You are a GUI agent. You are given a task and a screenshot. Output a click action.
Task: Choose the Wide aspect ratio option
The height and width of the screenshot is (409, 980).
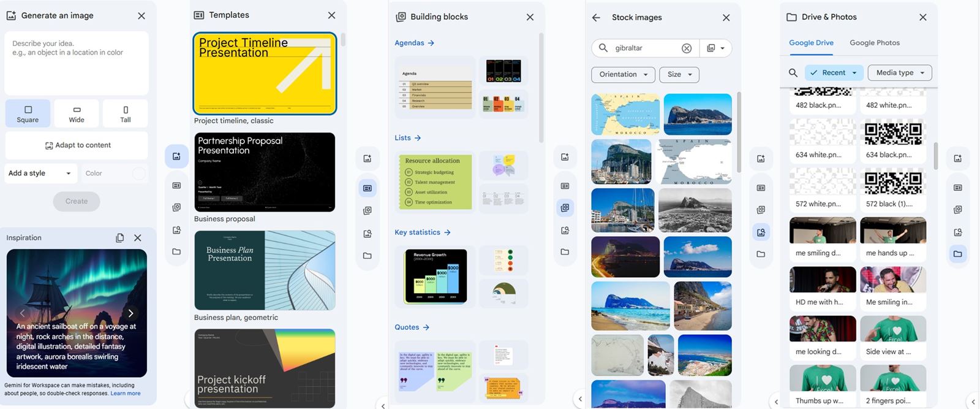coord(77,114)
